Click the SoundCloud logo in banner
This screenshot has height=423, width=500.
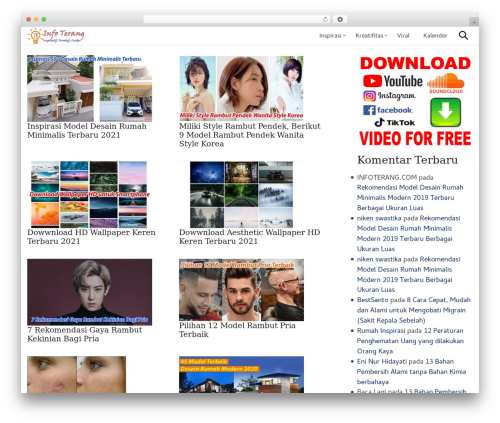click(446, 83)
